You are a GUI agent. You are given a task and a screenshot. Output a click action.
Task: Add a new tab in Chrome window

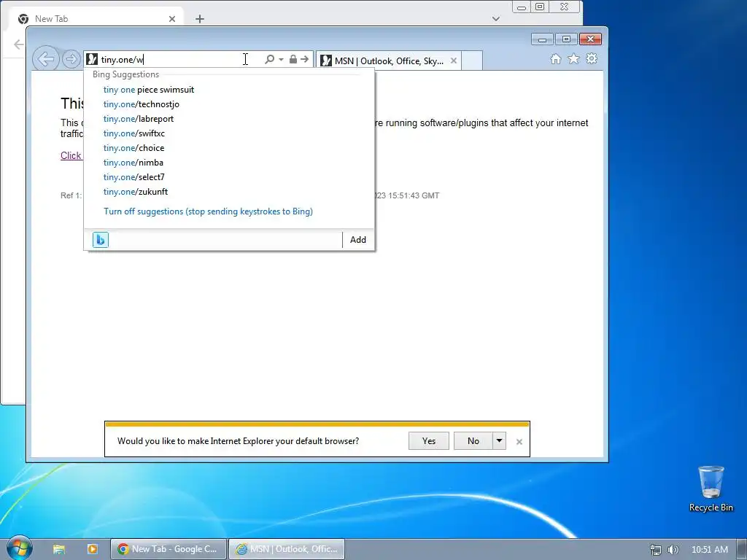tap(200, 19)
